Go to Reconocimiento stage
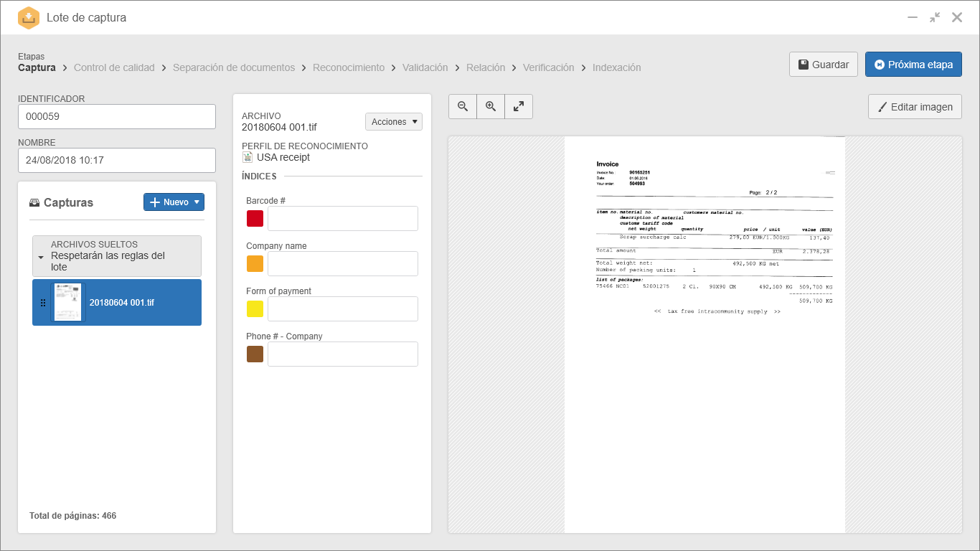The height and width of the screenshot is (551, 980). (349, 67)
